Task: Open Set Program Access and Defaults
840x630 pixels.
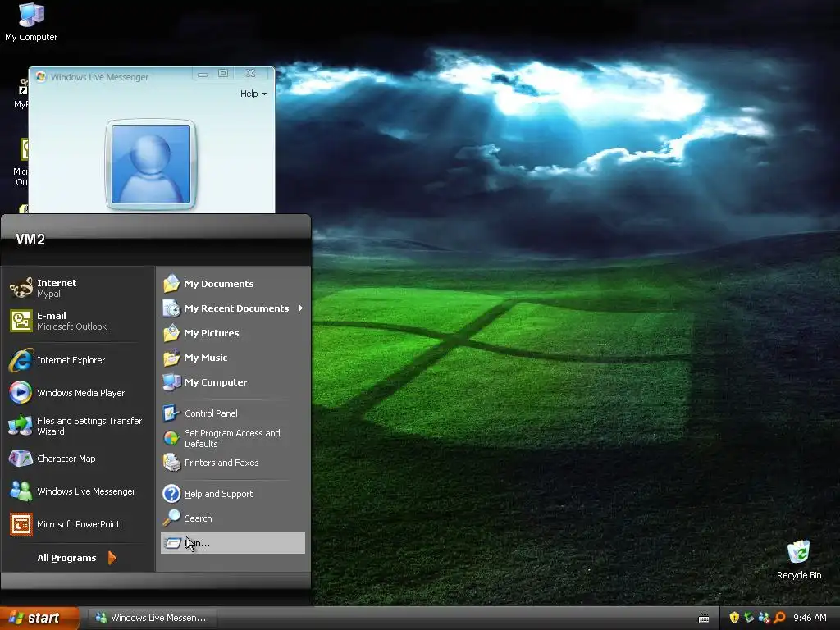Action: (232, 438)
